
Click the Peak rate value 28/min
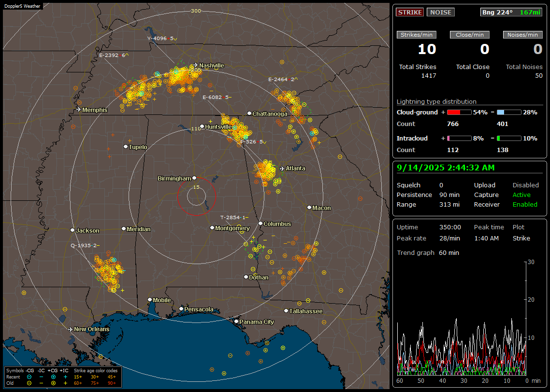(x=450, y=238)
